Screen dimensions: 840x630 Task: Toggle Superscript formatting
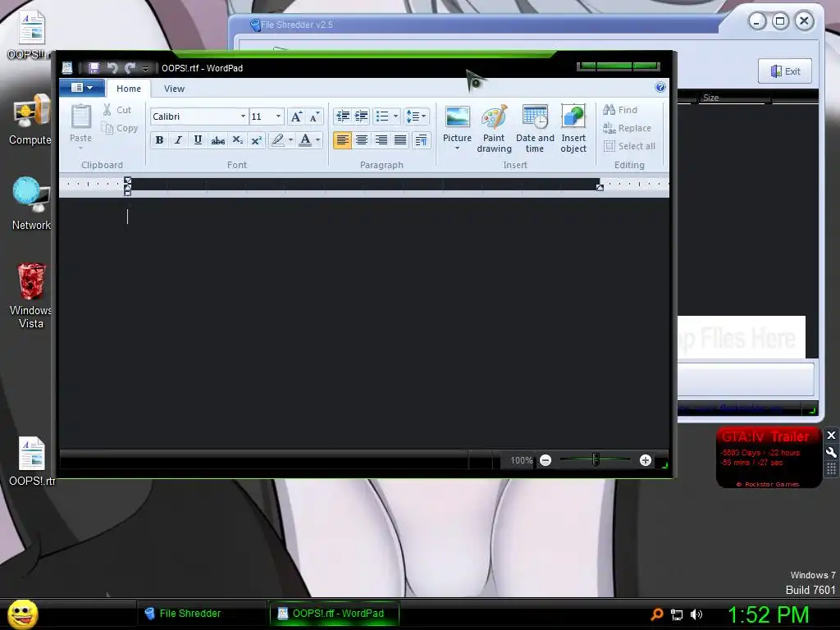coord(257,139)
